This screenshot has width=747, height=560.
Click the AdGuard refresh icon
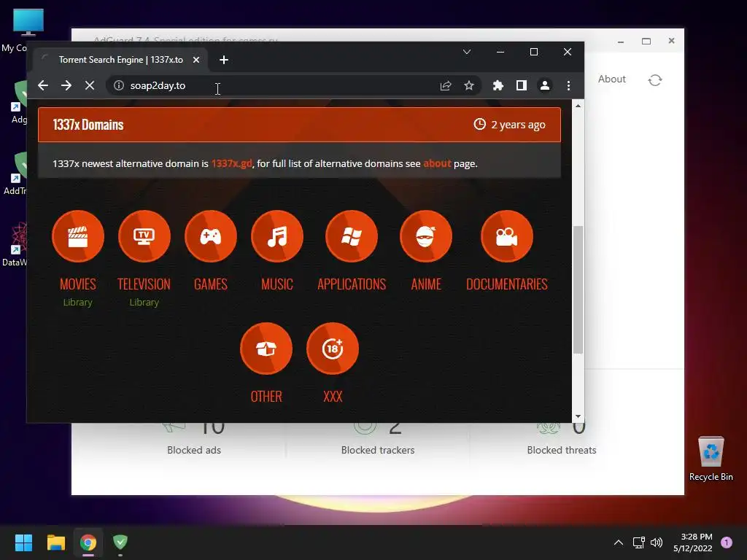point(655,80)
